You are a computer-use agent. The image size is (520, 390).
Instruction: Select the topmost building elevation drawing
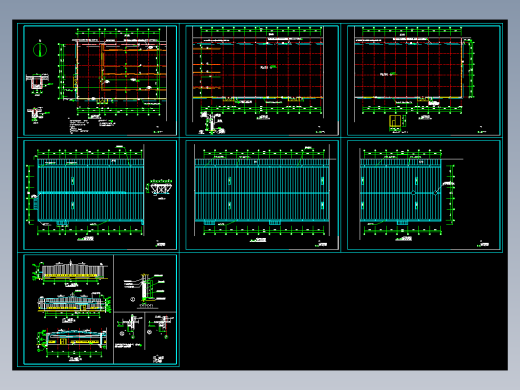pos(71,273)
